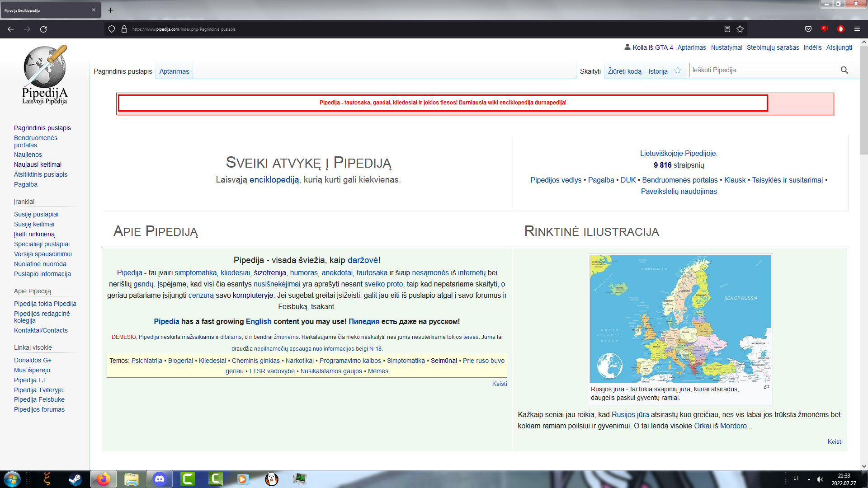Open the Istorija tab
This screenshot has width=868, height=488.
[658, 71]
